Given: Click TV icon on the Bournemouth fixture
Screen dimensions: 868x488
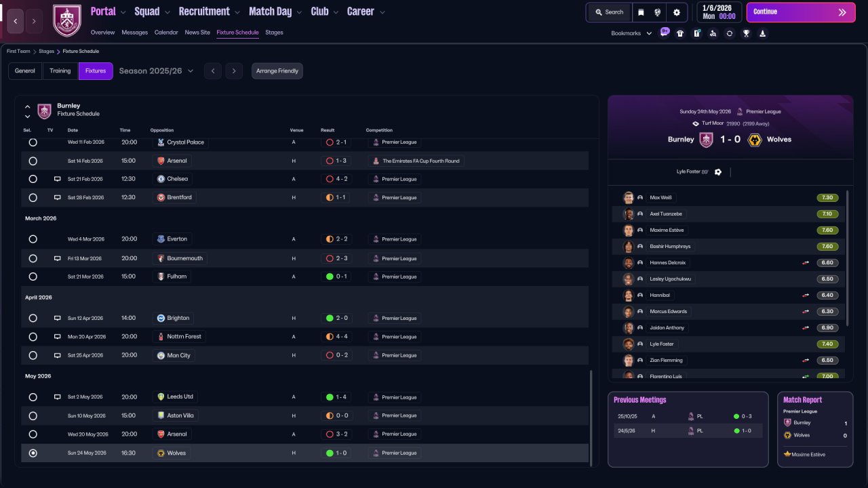Looking at the screenshot, I should click(x=58, y=258).
